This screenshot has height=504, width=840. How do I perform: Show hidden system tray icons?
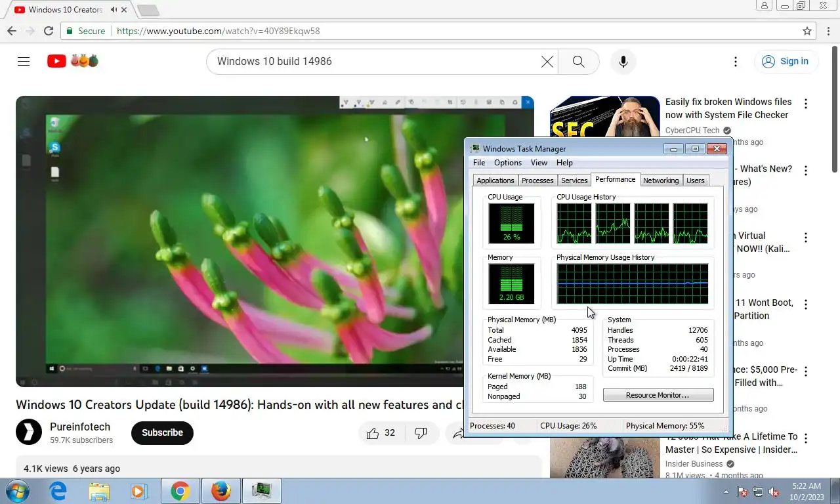pyautogui.click(x=726, y=492)
